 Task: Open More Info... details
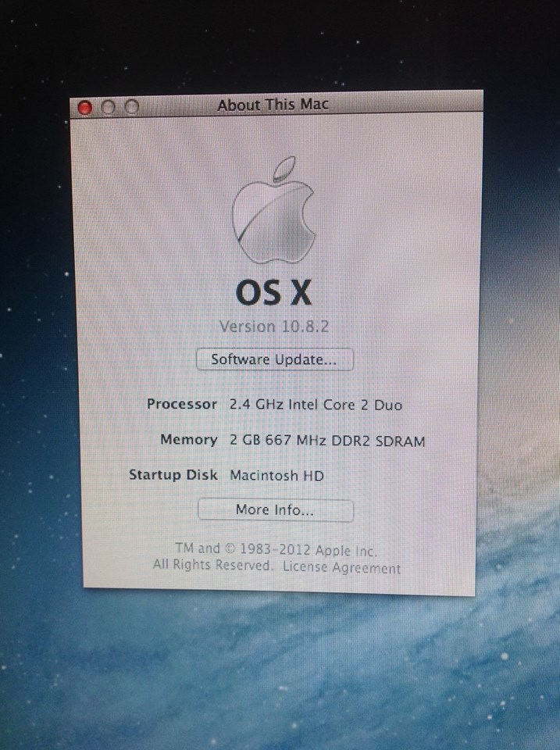(x=276, y=510)
